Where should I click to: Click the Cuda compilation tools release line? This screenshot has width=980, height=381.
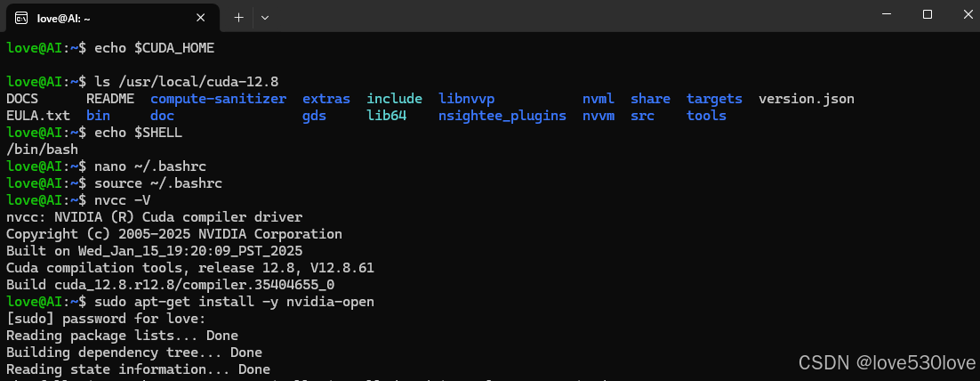click(190, 268)
